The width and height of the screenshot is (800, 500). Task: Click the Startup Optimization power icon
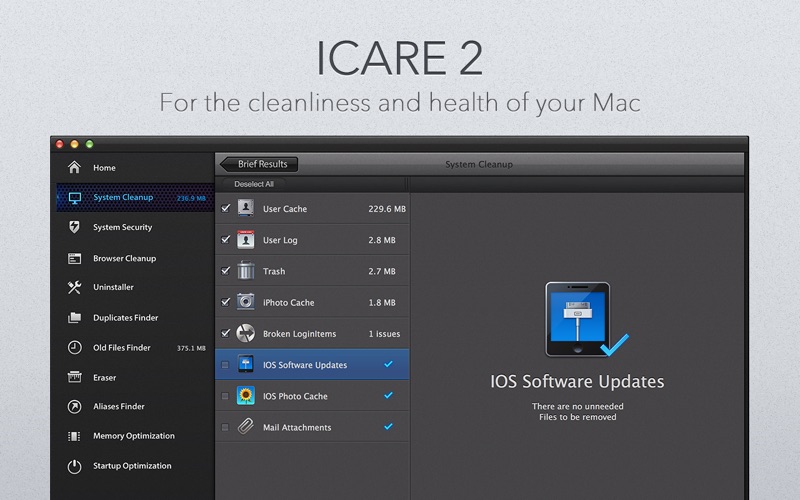point(74,466)
